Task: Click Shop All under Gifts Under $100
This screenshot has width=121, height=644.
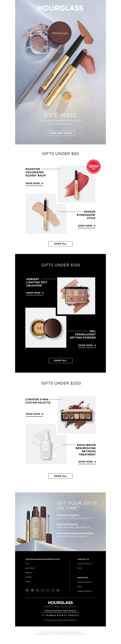Action: (x=60, y=361)
